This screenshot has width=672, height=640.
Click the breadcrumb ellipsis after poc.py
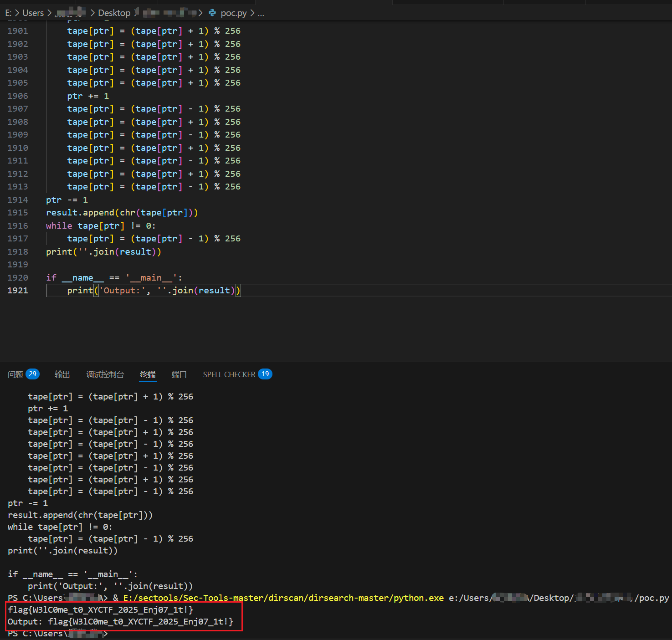(x=261, y=13)
